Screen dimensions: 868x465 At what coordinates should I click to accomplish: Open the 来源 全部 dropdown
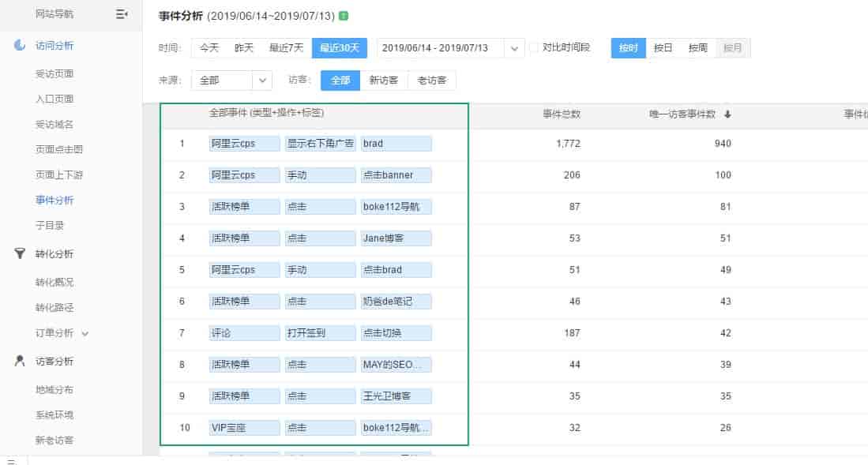pos(262,81)
